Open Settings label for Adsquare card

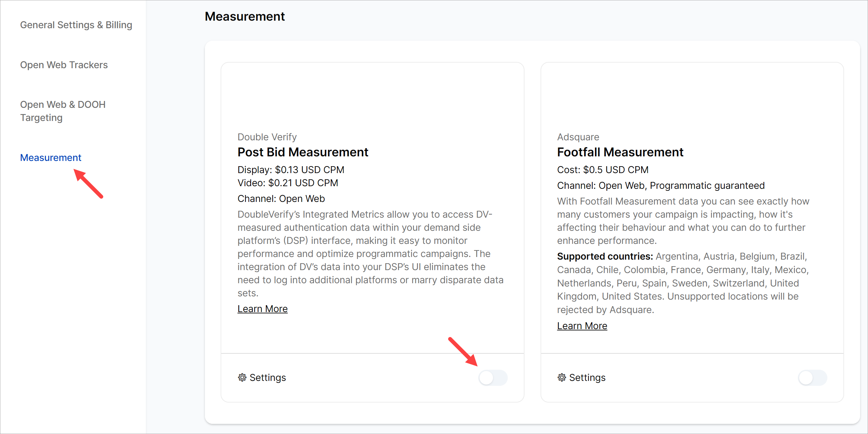(587, 377)
